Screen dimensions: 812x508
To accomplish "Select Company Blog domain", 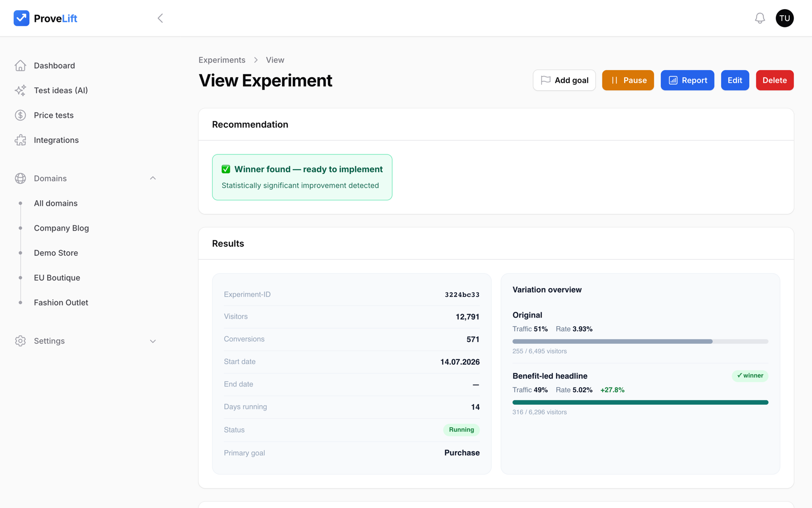I will pos(61,228).
